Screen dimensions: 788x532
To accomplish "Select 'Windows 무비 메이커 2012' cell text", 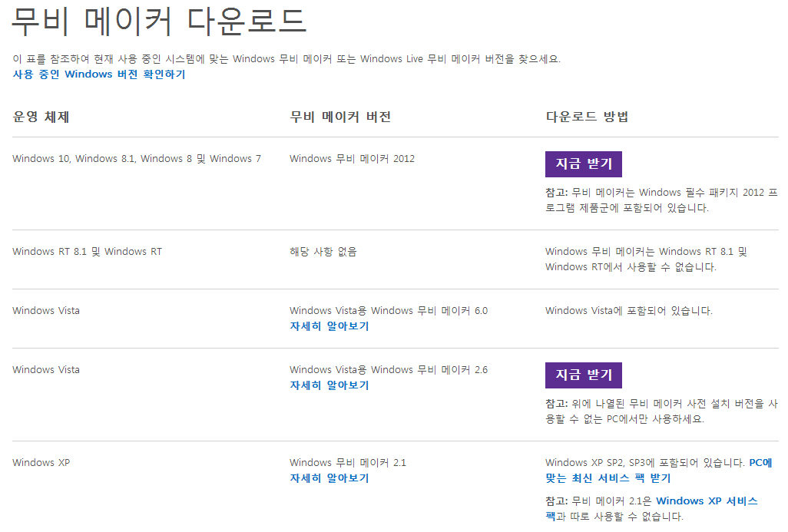I will tap(352, 159).
